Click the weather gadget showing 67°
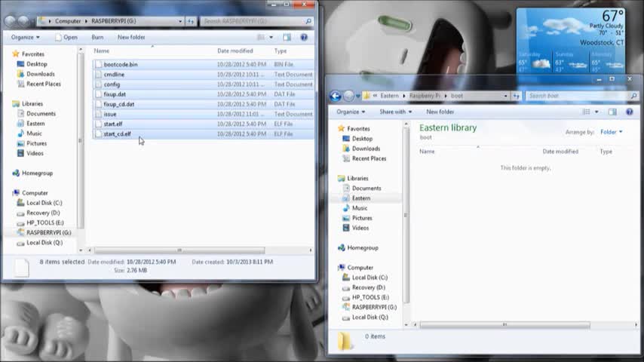The height and width of the screenshot is (362, 644). pos(571,40)
